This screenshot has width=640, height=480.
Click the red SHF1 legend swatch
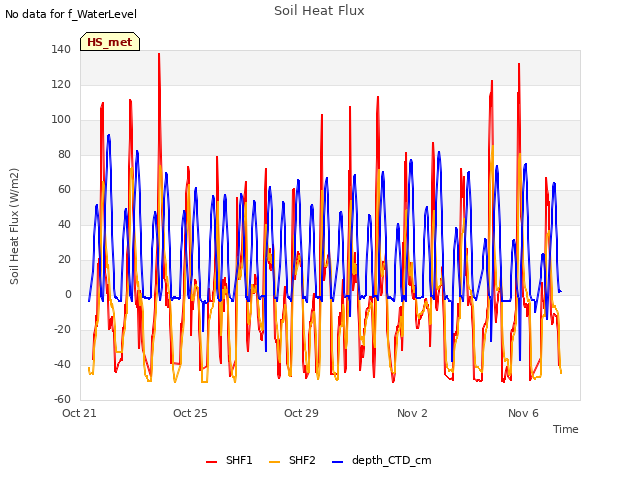211,462
